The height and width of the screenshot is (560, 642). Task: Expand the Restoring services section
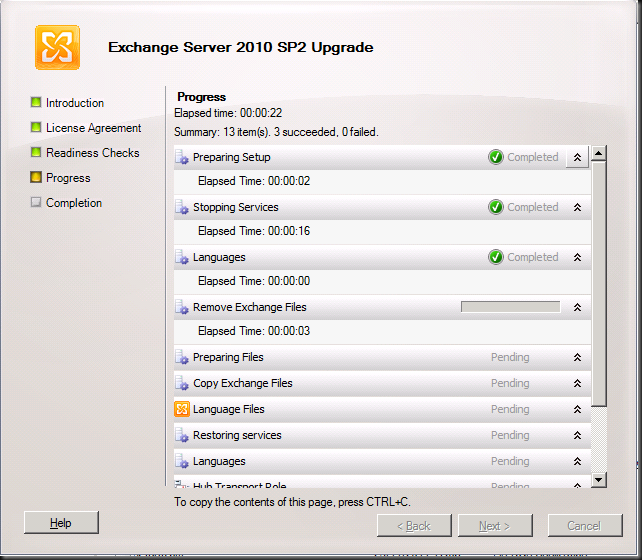(x=577, y=435)
